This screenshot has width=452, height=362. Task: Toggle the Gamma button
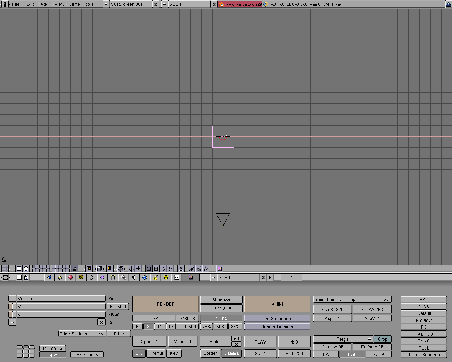point(232,353)
